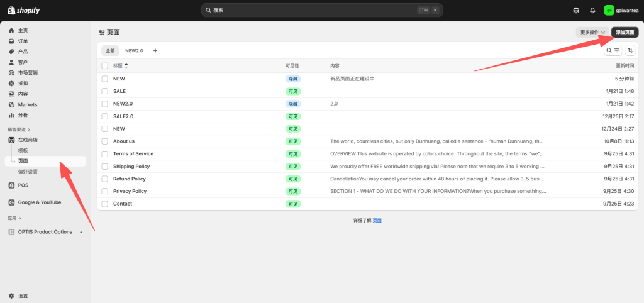Check the box for the About us page
Image resolution: width=644 pixels, height=303 pixels.
coord(105,141)
